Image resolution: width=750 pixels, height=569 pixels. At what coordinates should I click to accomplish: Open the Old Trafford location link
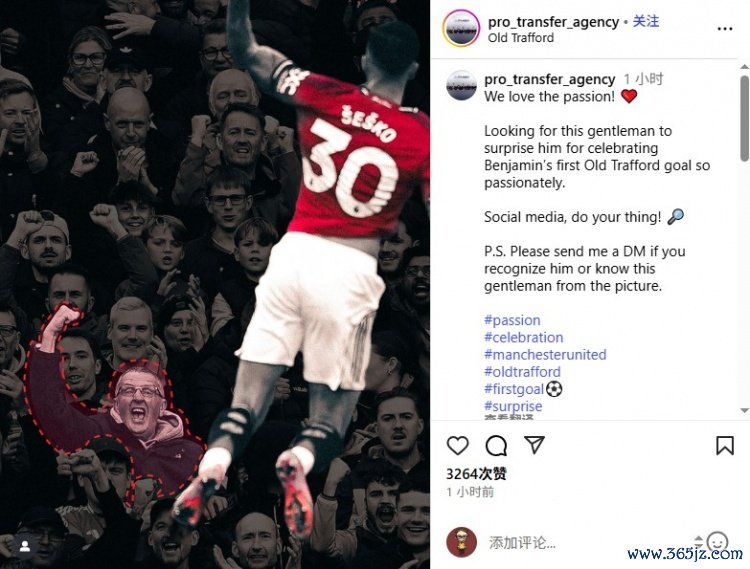(x=520, y=38)
